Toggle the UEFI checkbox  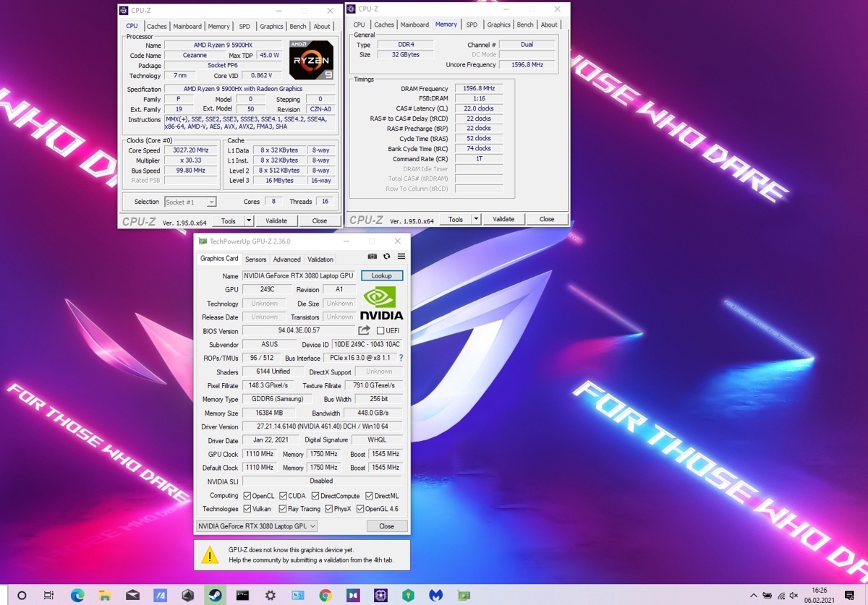tap(380, 331)
